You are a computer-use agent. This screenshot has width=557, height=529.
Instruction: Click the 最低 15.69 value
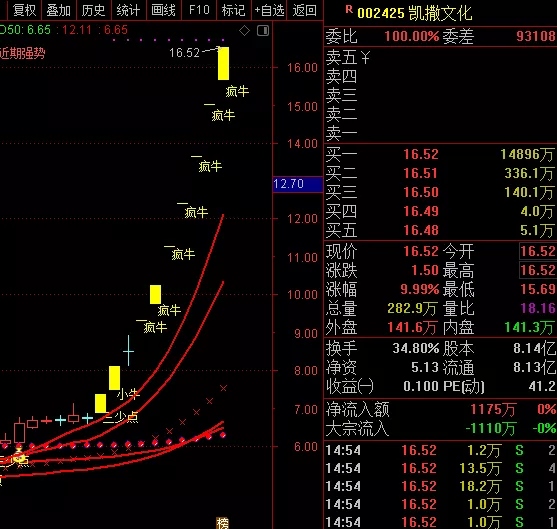click(538, 289)
